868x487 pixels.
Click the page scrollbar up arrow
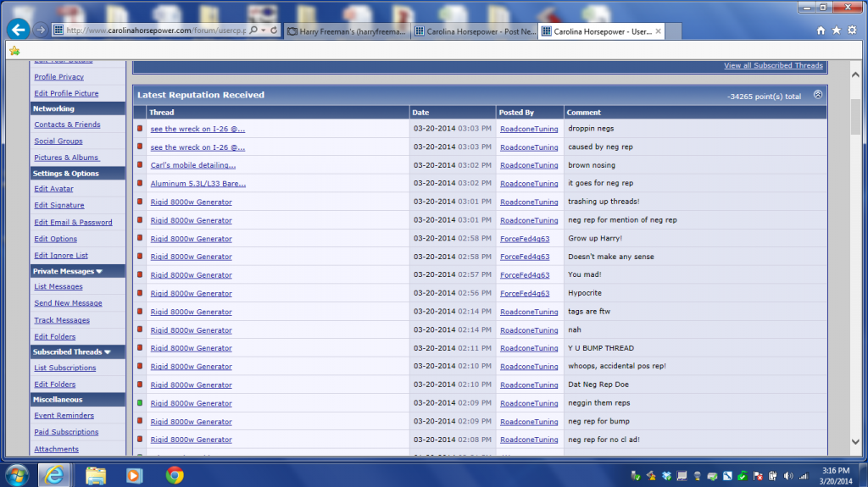click(x=855, y=75)
